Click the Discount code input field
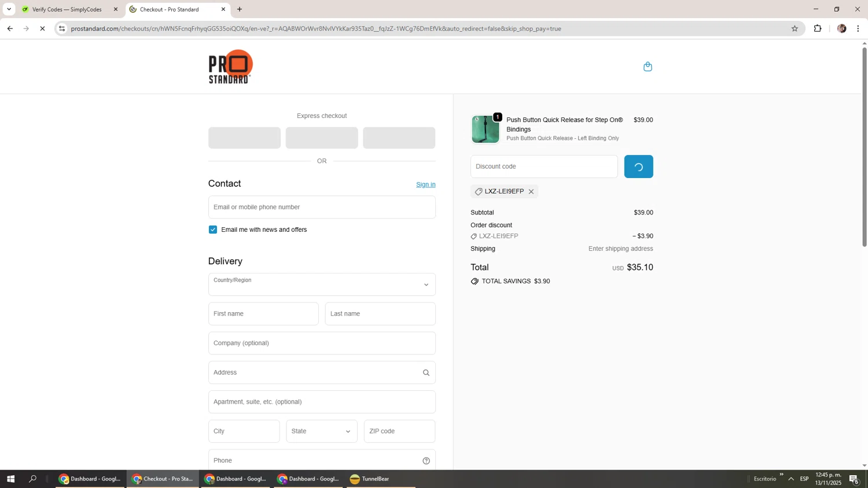This screenshot has height=488, width=868. click(544, 167)
